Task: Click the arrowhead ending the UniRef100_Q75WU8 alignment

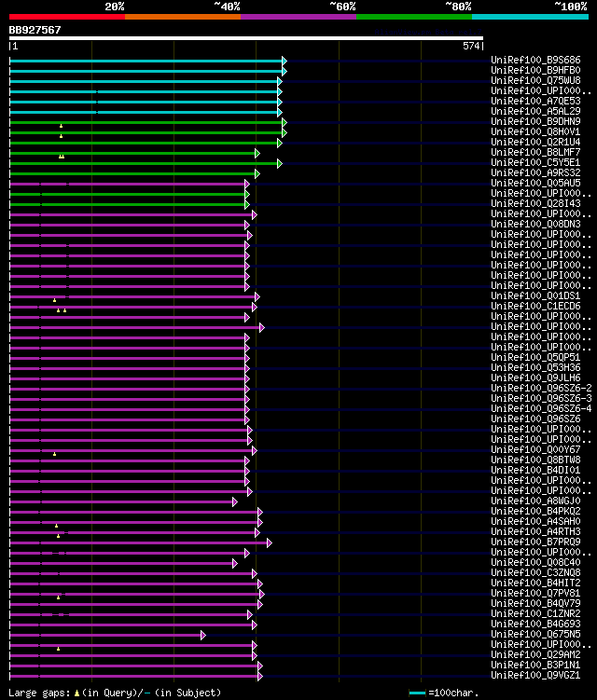Action: [x=280, y=81]
